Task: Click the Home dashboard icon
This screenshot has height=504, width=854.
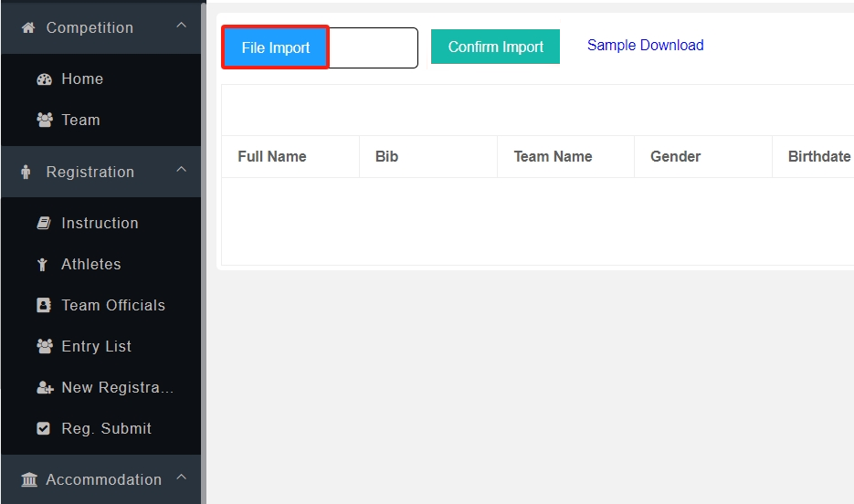Action: click(x=44, y=79)
